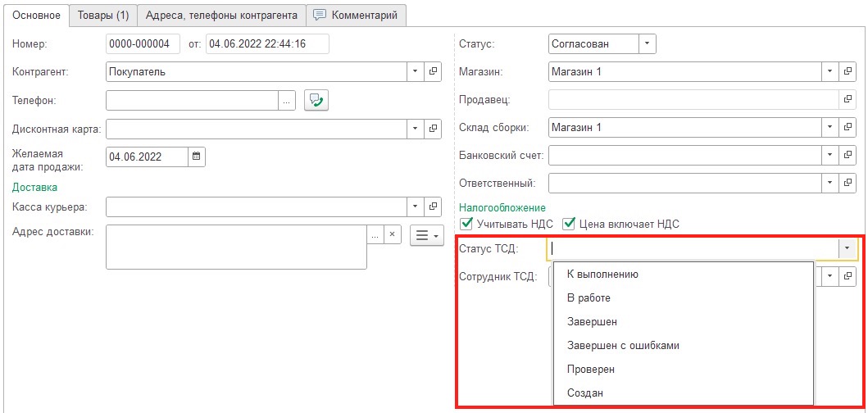
Task: Switch to the Товары (1) tab
Action: coord(103,16)
